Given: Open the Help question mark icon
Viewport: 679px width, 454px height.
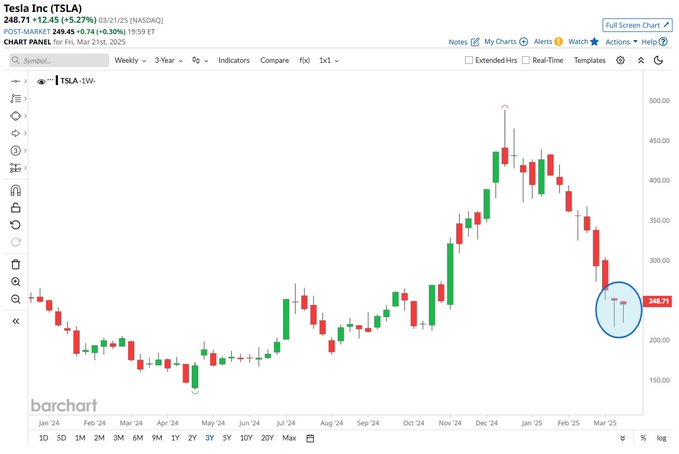Looking at the screenshot, I should tap(663, 42).
